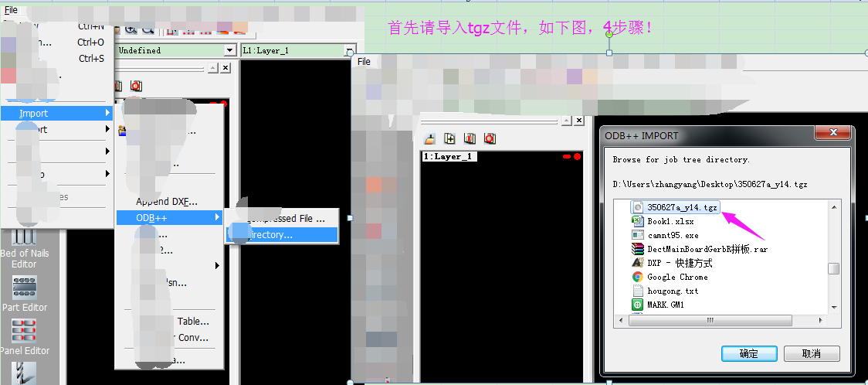The height and width of the screenshot is (385, 868).
Task: Click the red-circle layer icon beside the open File menu
Action: [x=136, y=86]
